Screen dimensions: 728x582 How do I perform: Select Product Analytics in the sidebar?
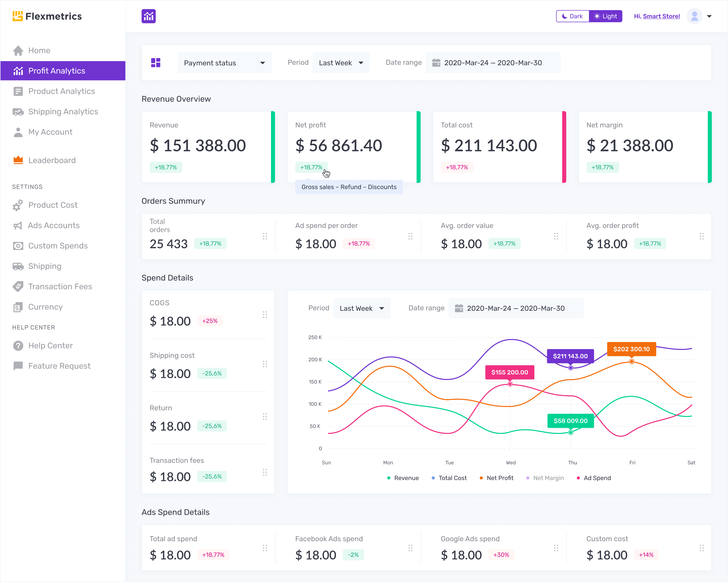[x=62, y=91]
